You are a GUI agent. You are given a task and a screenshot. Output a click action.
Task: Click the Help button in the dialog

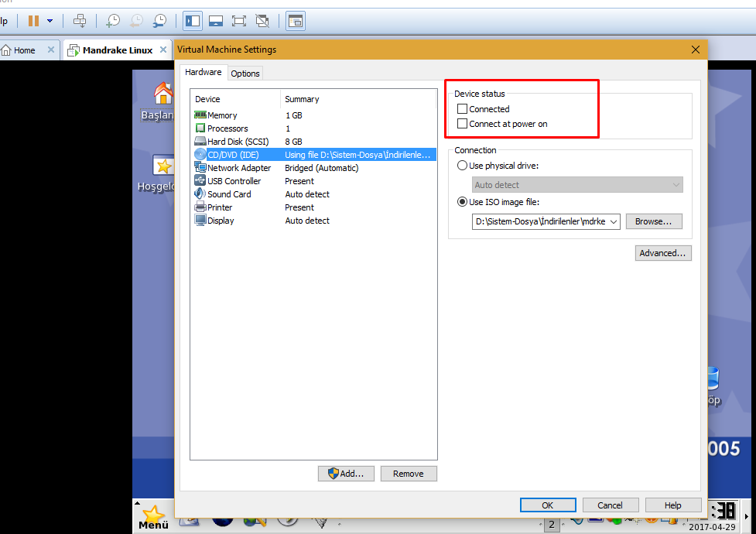click(673, 505)
